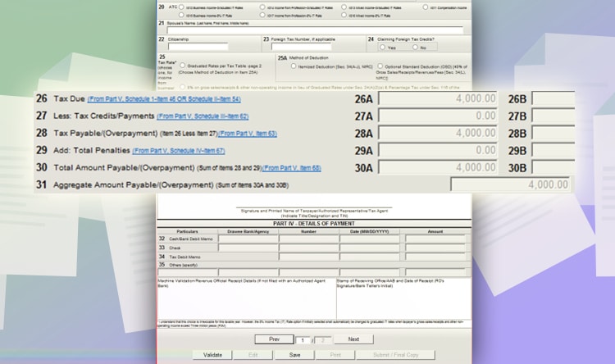Click the 26B Tax Due field
Image resolution: width=615 pixels, height=364 pixels.
(x=552, y=99)
